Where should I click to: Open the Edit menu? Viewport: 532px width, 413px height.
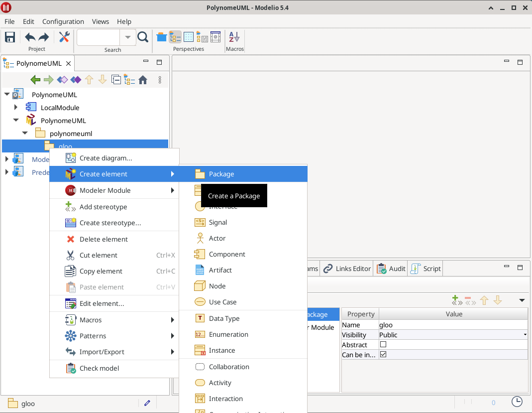(28, 21)
